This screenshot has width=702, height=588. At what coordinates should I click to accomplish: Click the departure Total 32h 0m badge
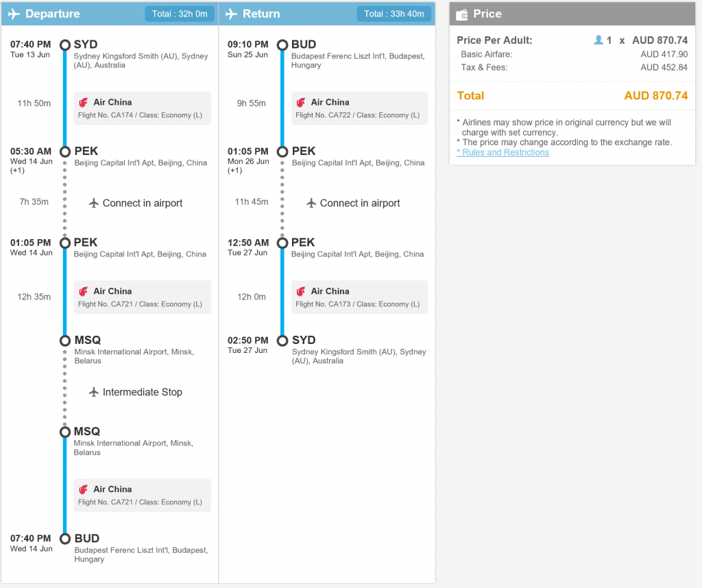[180, 14]
